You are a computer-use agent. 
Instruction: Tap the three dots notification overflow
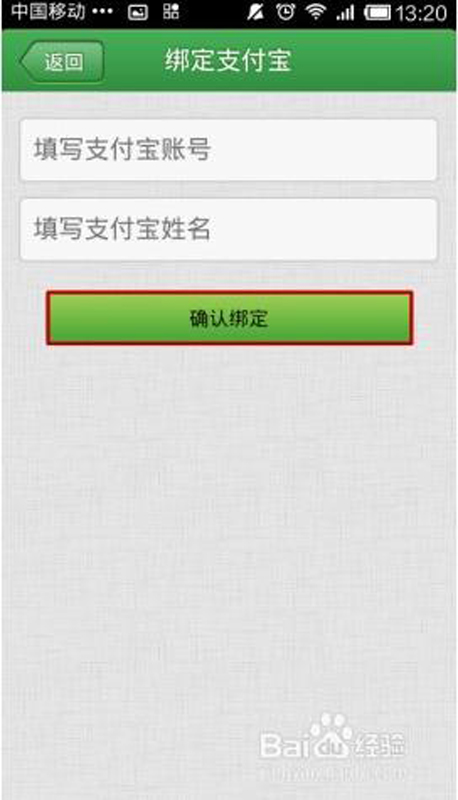tap(103, 12)
